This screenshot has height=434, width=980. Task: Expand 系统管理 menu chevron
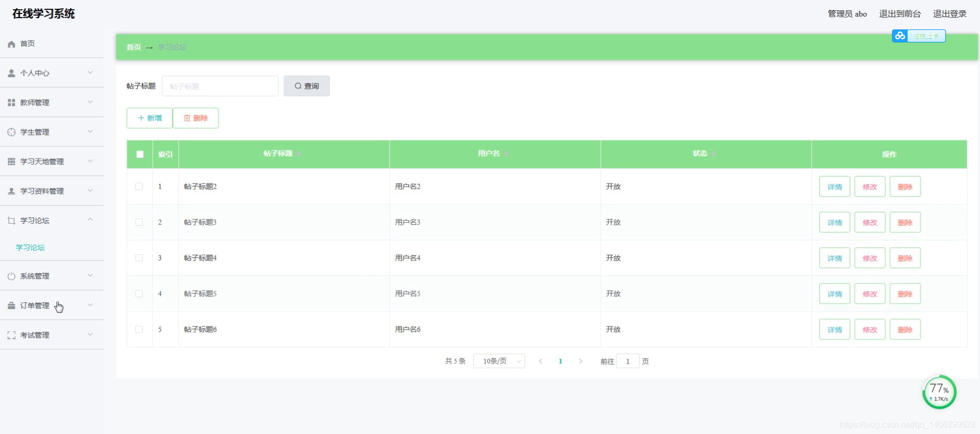pos(90,276)
